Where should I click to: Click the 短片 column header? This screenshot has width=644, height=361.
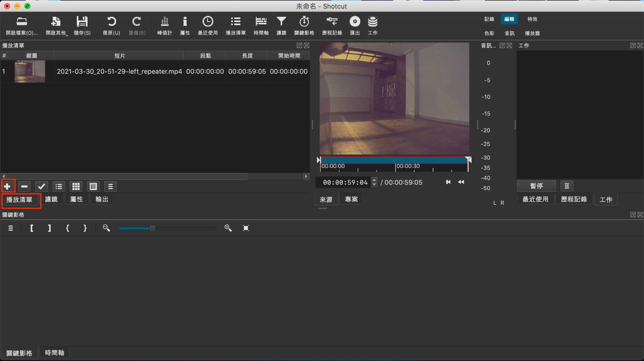[119, 56]
